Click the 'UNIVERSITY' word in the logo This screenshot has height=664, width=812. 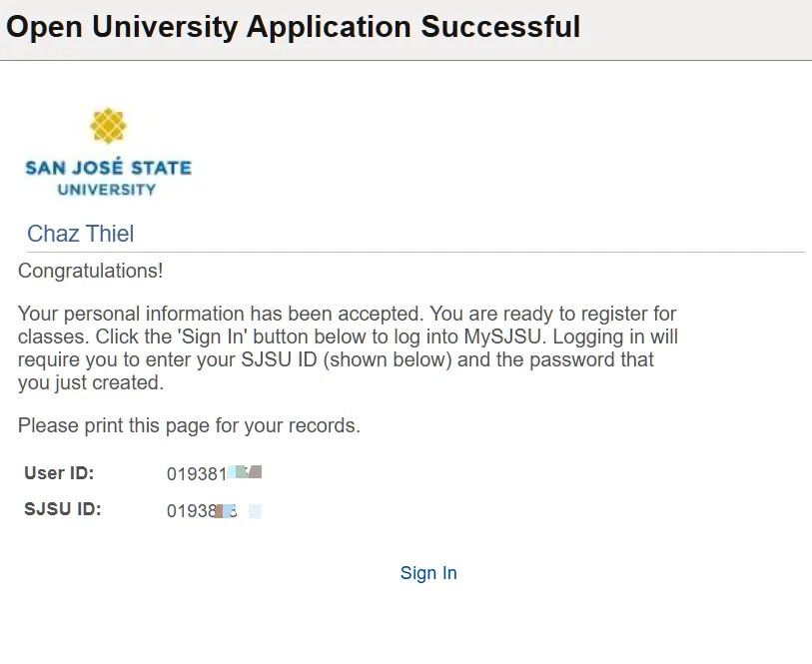click(x=107, y=189)
